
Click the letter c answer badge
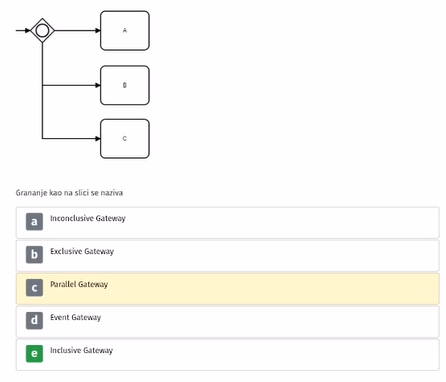[34, 288]
